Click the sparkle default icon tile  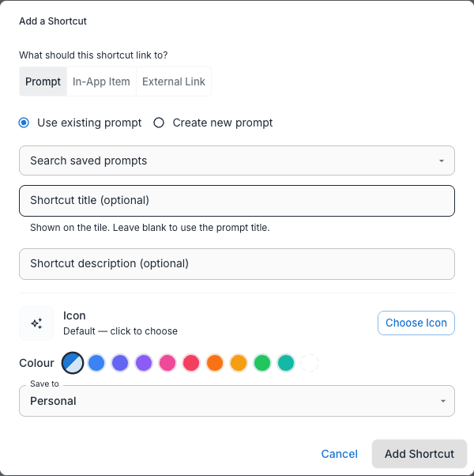pyautogui.click(x=36, y=323)
